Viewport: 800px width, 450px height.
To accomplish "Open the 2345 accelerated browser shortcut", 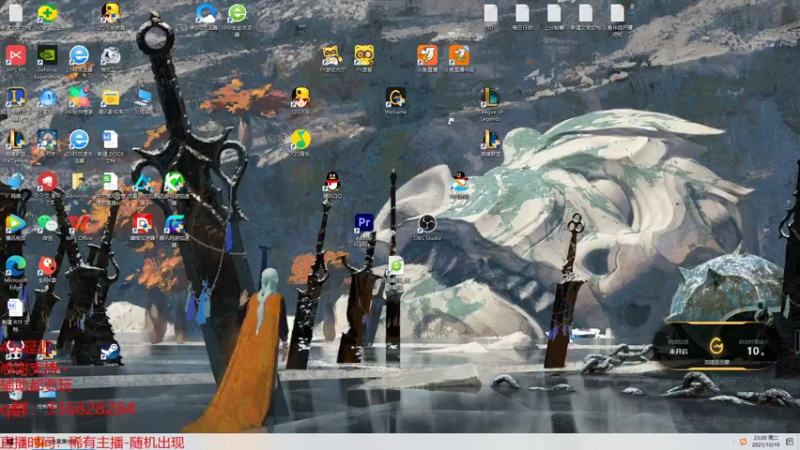I will [79, 139].
